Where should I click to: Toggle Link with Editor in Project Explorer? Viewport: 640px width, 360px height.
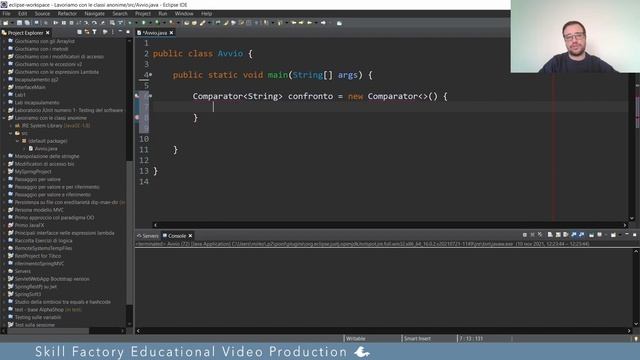pos(87,32)
